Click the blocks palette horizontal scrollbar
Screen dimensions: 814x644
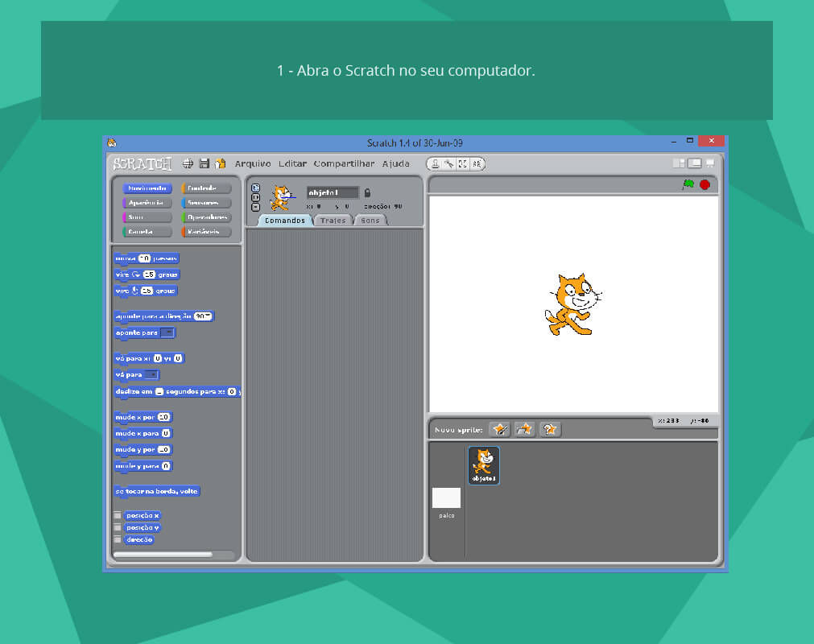(x=163, y=554)
